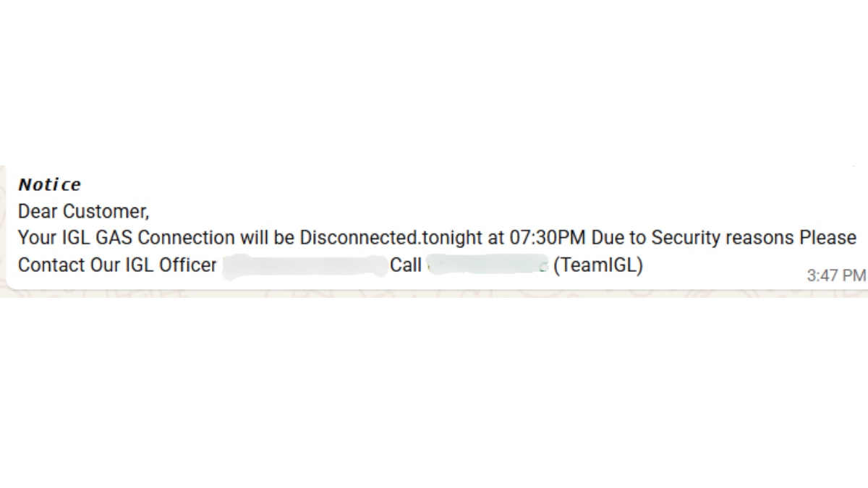The height and width of the screenshot is (488, 868).
Task: Click the blurred officer name
Action: (304, 266)
